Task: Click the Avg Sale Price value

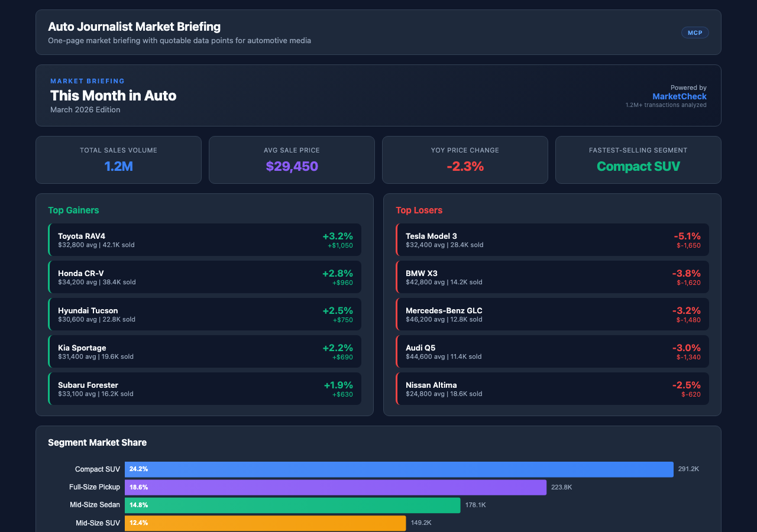Action: (x=292, y=166)
